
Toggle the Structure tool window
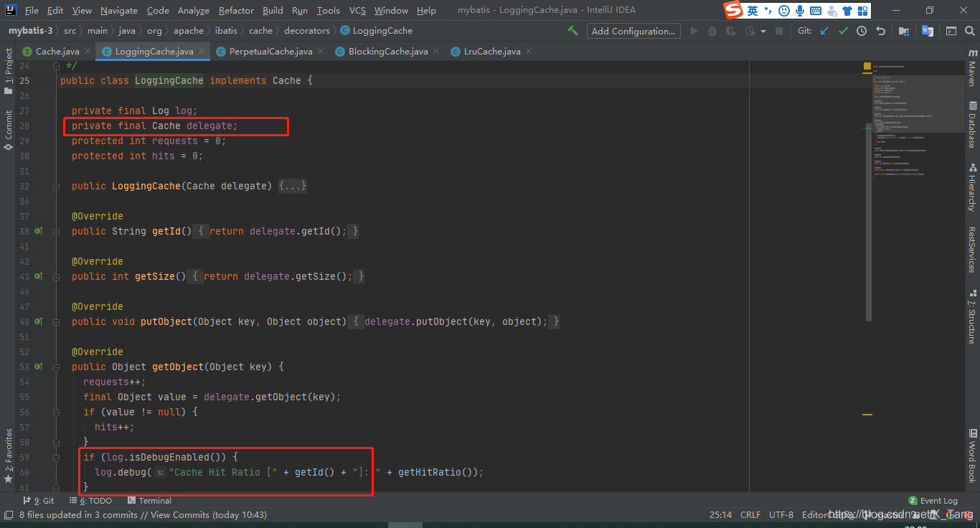coord(973,316)
